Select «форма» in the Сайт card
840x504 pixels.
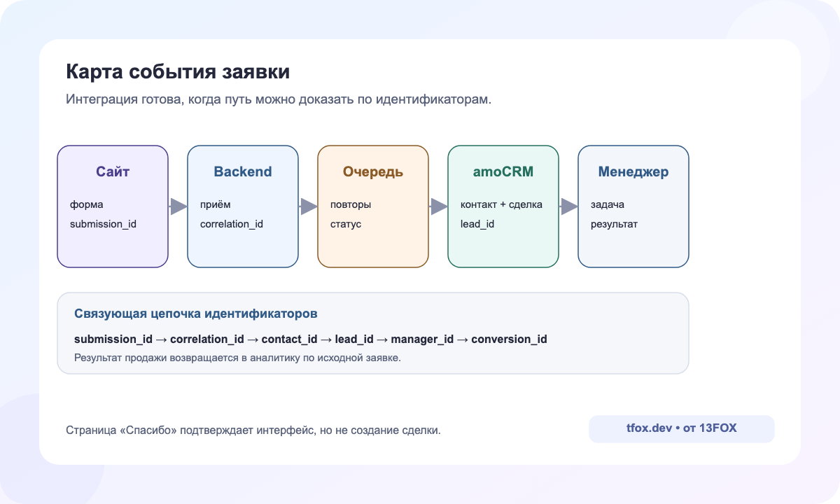pyautogui.click(x=87, y=204)
